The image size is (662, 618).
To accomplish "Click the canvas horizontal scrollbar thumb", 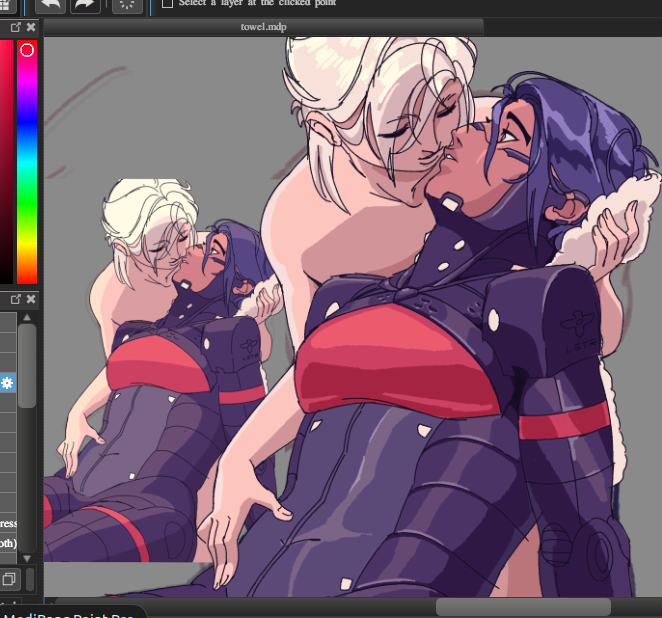I will click(x=523, y=607).
